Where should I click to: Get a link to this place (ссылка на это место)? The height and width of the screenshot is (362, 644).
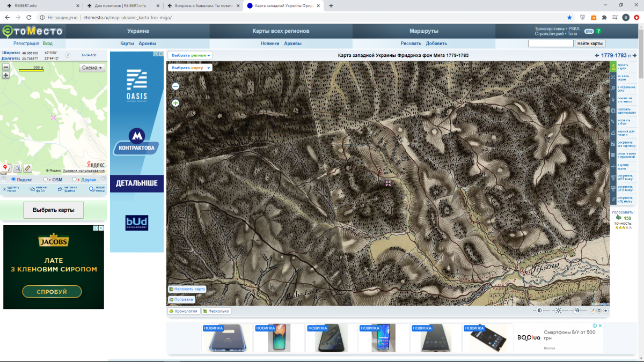613,100
